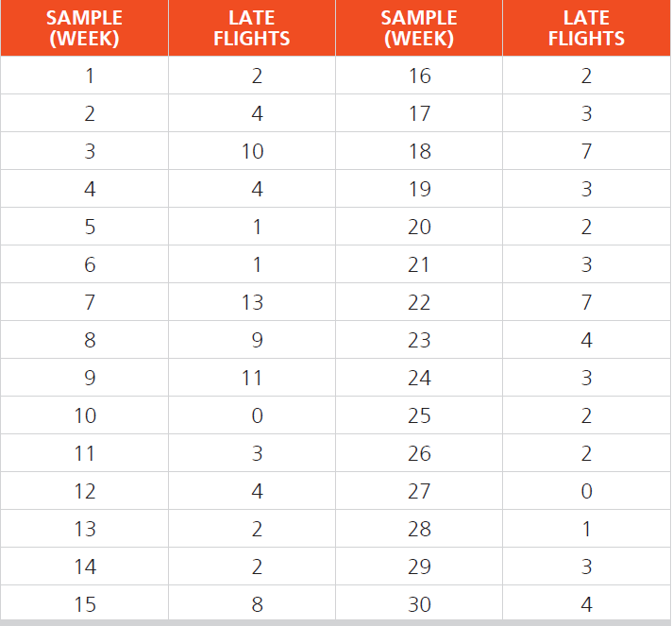Select the late flights value 10 for week 3
This screenshot has width=672, height=626.
(x=252, y=151)
